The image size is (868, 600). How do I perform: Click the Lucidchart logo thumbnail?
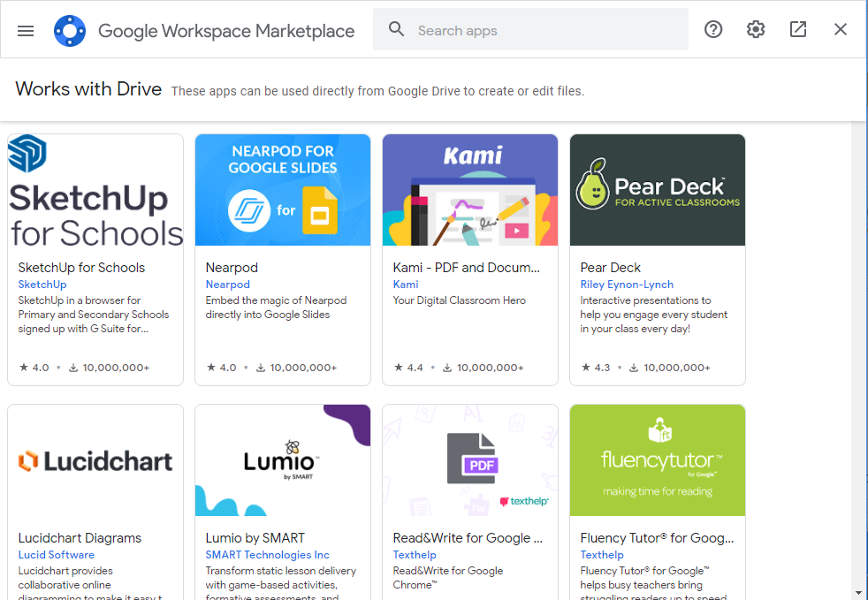[95, 460]
